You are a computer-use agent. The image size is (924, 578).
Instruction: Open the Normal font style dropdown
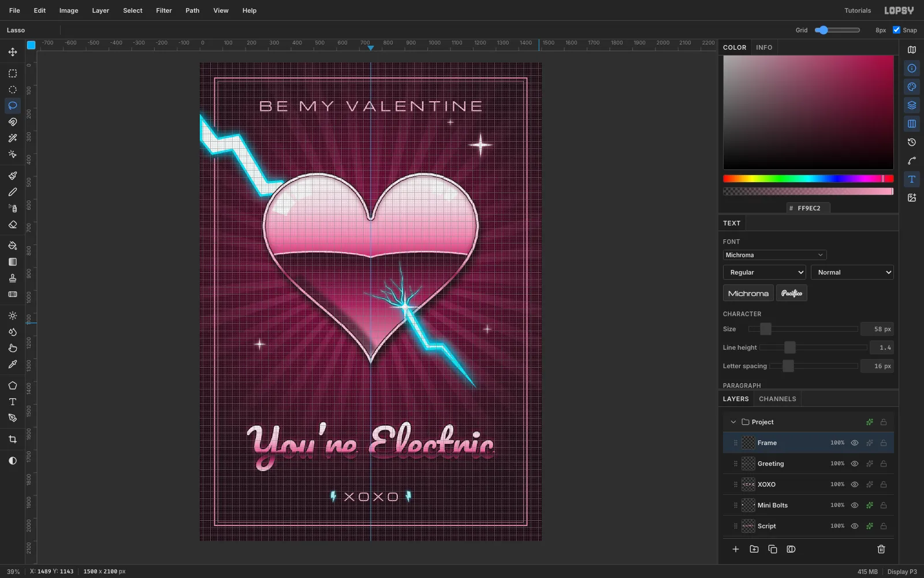pyautogui.click(x=852, y=272)
